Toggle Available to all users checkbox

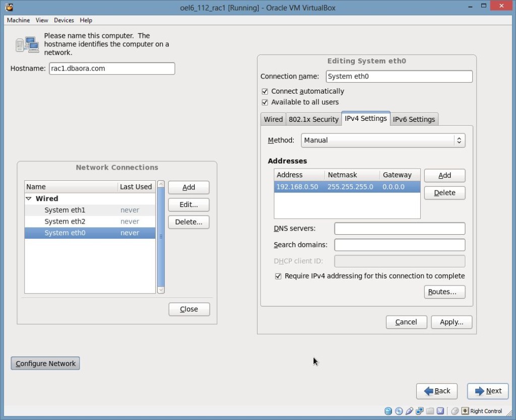tap(265, 102)
